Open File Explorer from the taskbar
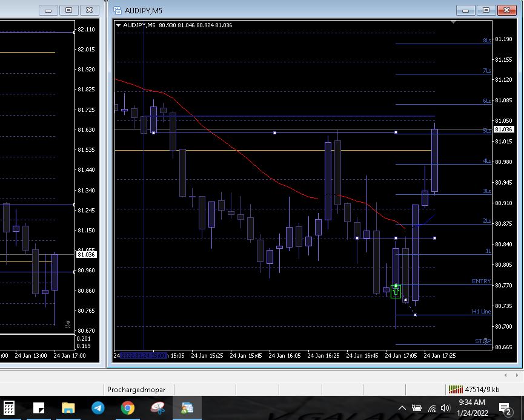 click(x=68, y=408)
